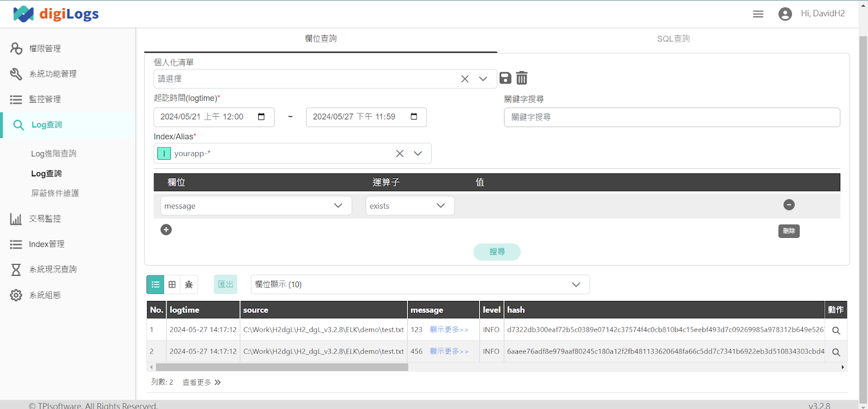Expand the Index/Alias dropdown arrow
Image resolution: width=868 pixels, height=409 pixels.
[418, 154]
